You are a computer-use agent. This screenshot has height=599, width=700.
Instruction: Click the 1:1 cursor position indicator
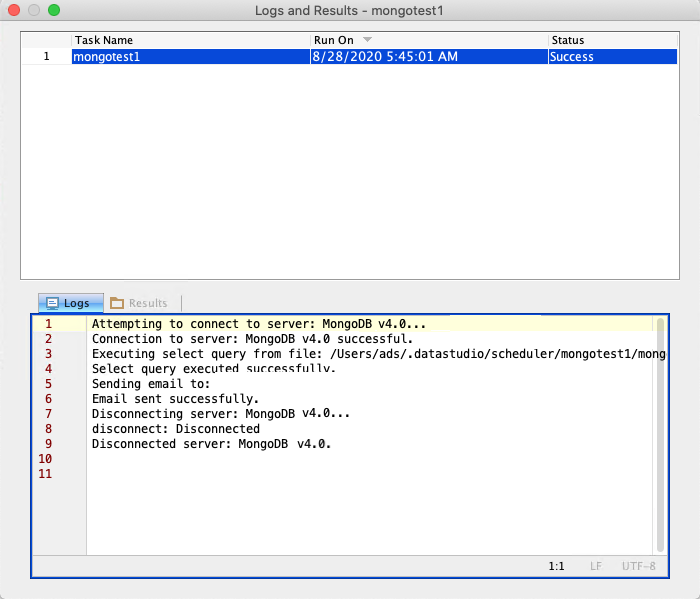coord(556,566)
